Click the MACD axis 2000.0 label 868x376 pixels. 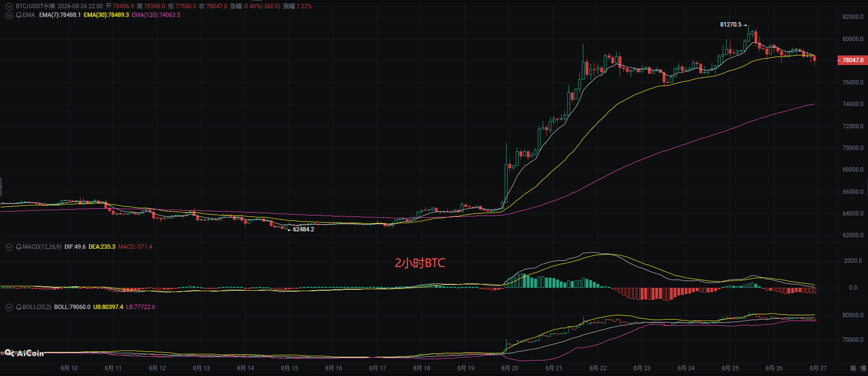click(x=853, y=261)
